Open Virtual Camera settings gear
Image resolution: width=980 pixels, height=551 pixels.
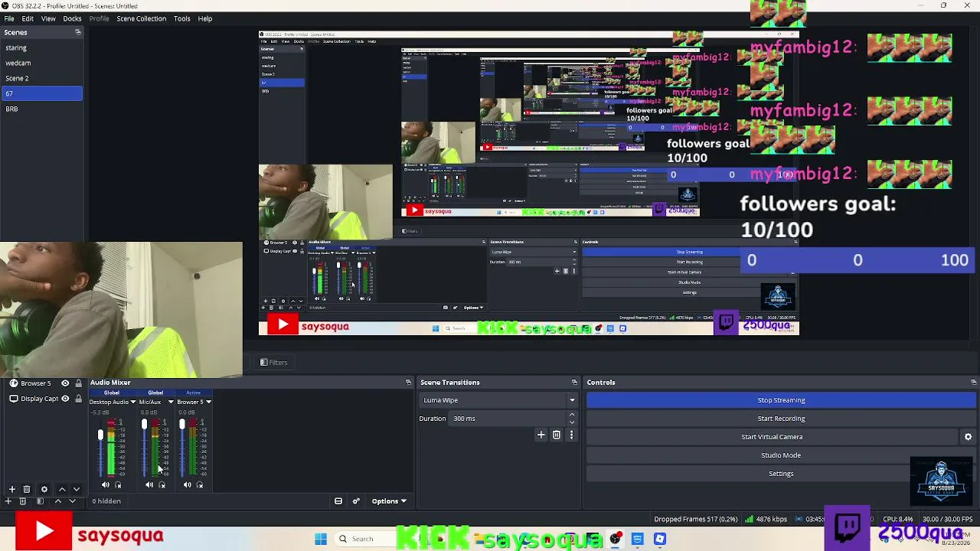point(968,437)
